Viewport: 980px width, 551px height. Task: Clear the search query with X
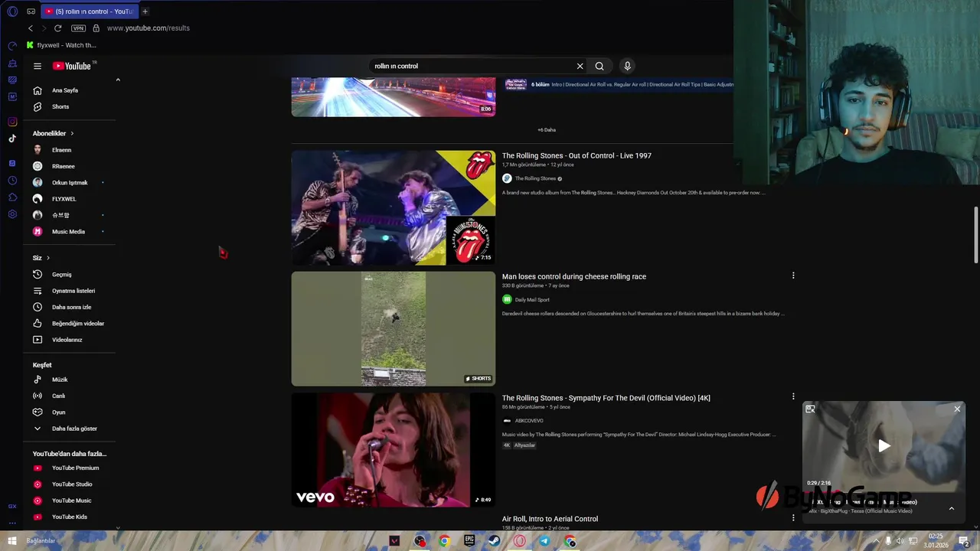coord(580,66)
